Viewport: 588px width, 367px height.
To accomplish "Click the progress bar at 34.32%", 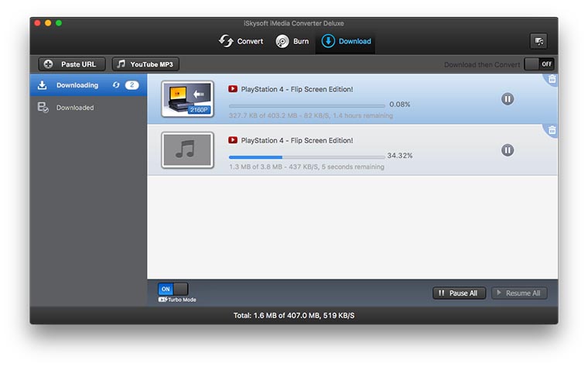I will coord(306,157).
